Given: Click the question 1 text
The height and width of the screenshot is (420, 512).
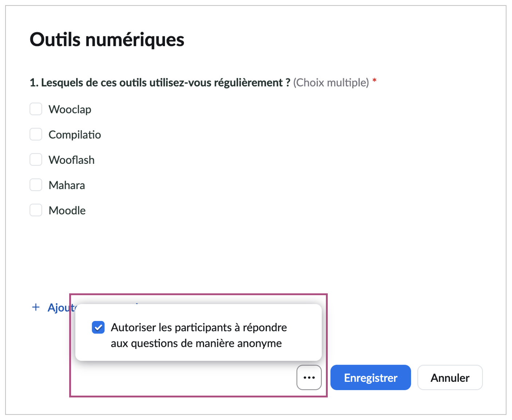Looking at the screenshot, I should point(160,83).
